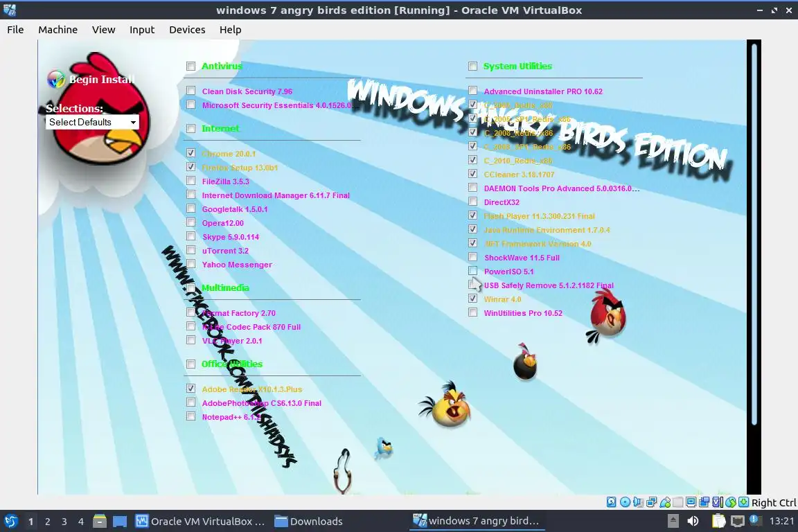Switch to the Downloads taskbar window

click(x=308, y=522)
